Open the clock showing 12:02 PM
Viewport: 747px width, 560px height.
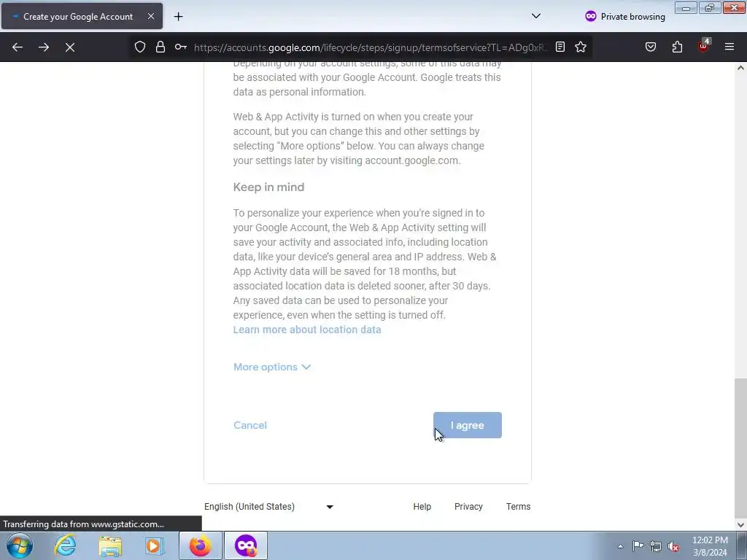point(710,546)
